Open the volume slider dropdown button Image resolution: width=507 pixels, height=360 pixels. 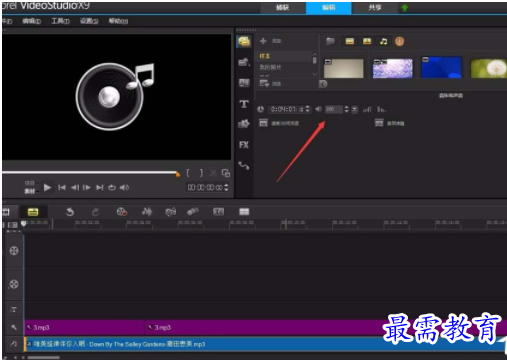tap(354, 109)
